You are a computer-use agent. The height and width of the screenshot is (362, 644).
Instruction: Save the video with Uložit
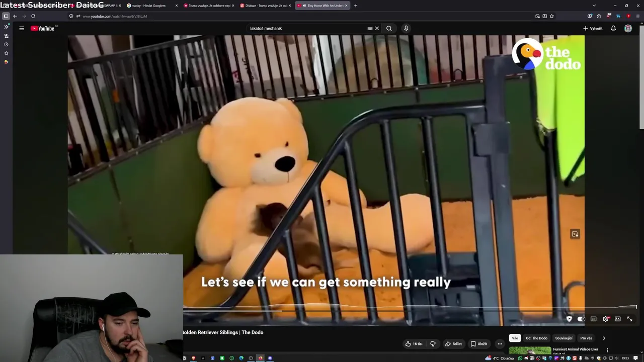point(478,344)
